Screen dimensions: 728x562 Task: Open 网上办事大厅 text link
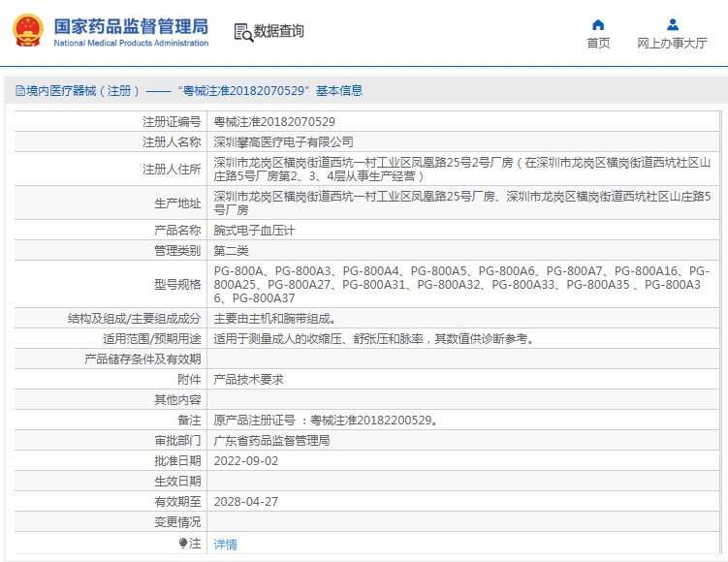click(673, 44)
